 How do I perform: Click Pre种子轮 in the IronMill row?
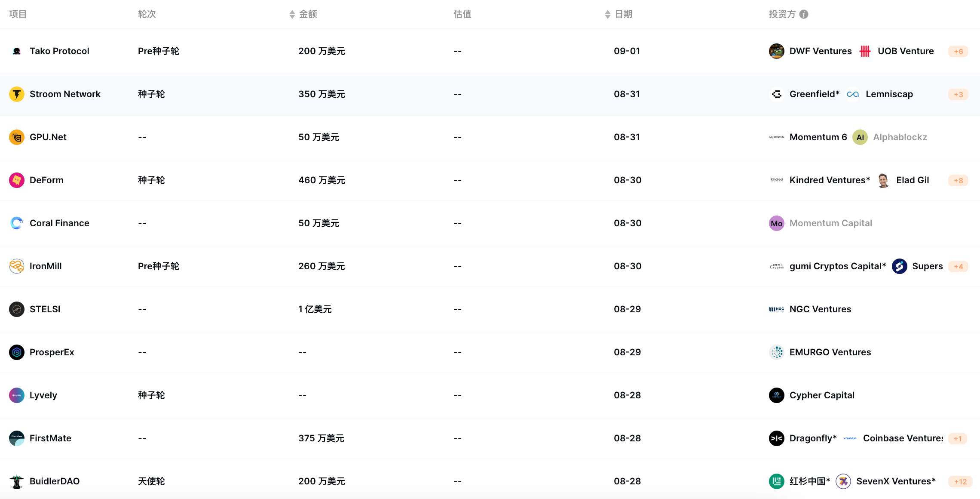[x=159, y=266]
